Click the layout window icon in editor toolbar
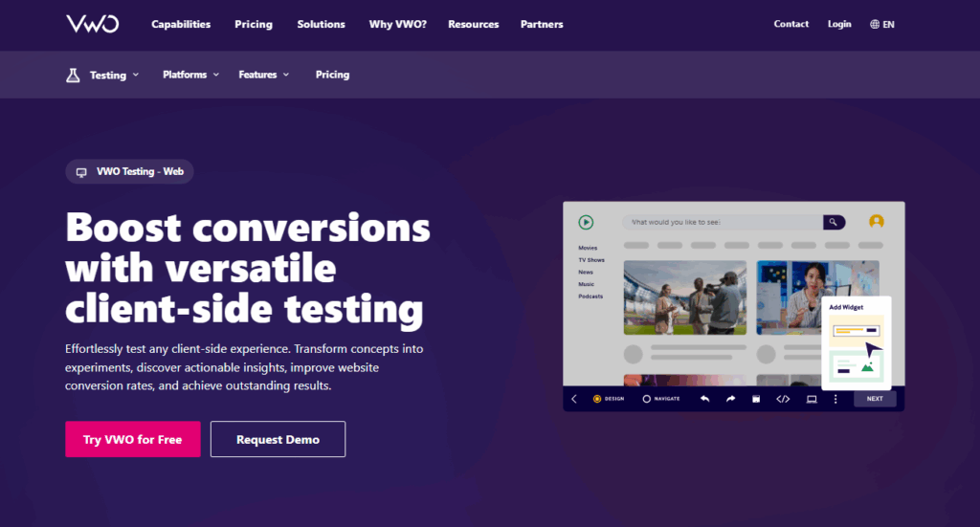Viewport: 980px width, 527px height. (755, 399)
